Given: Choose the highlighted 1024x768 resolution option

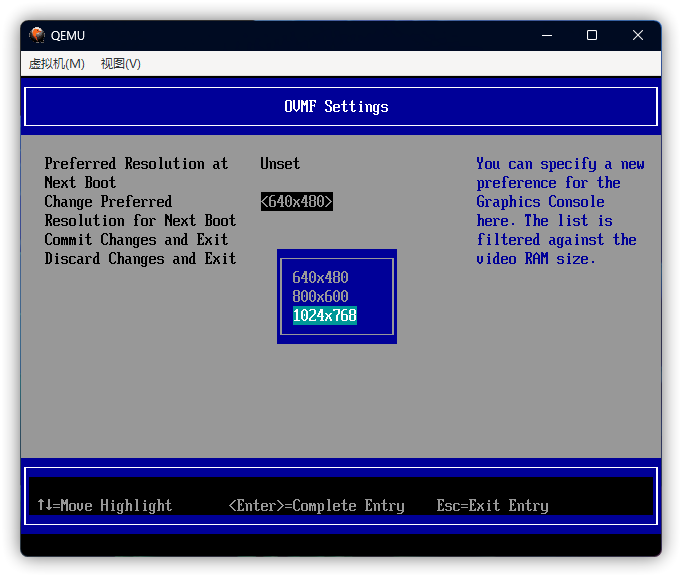Looking at the screenshot, I should (324, 316).
